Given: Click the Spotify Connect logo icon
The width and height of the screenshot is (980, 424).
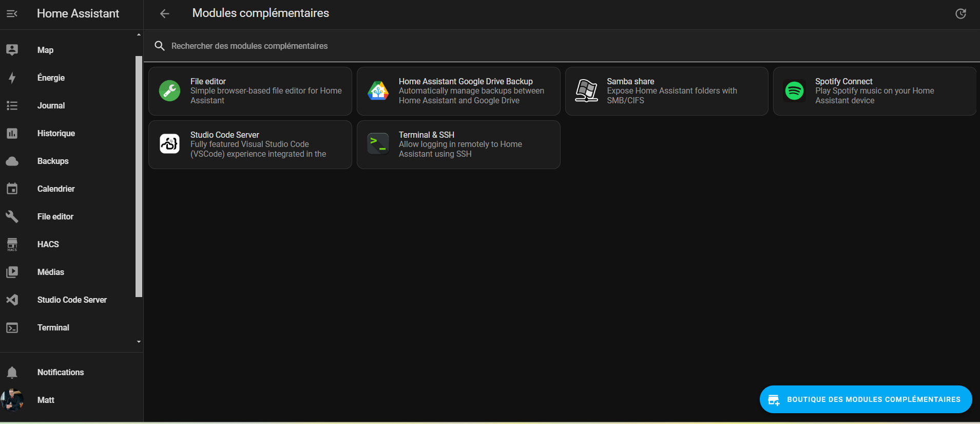Looking at the screenshot, I should 795,91.
